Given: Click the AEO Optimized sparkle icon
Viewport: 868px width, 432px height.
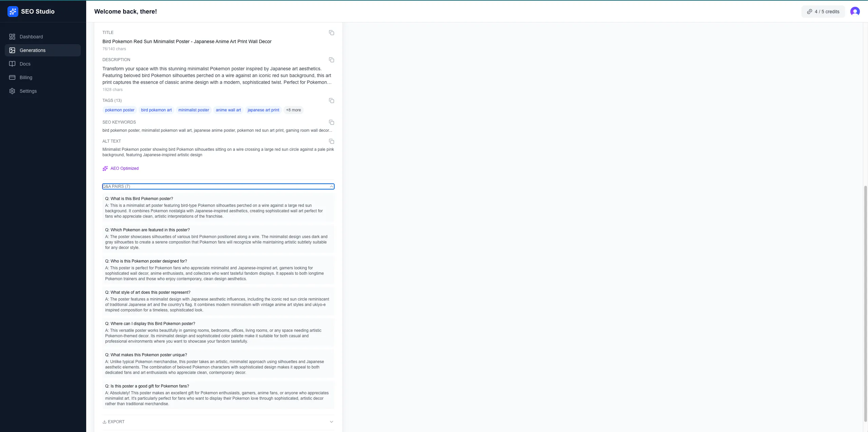Looking at the screenshot, I should 105,168.
